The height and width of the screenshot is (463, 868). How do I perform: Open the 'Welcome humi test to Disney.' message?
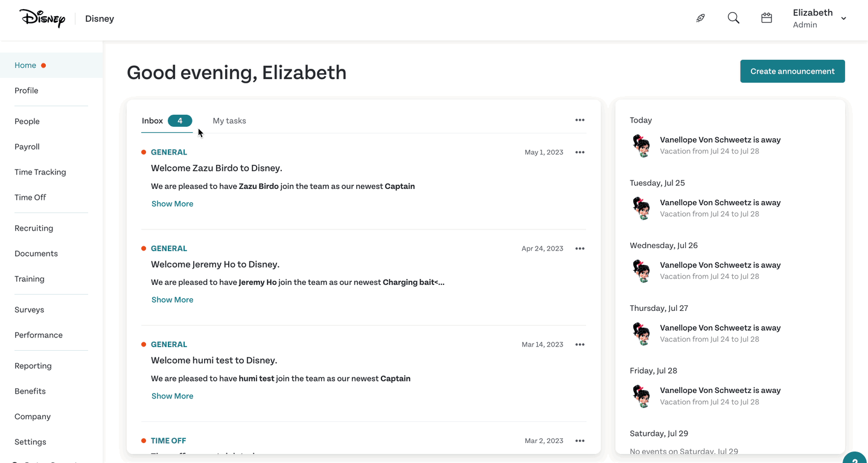click(x=214, y=360)
